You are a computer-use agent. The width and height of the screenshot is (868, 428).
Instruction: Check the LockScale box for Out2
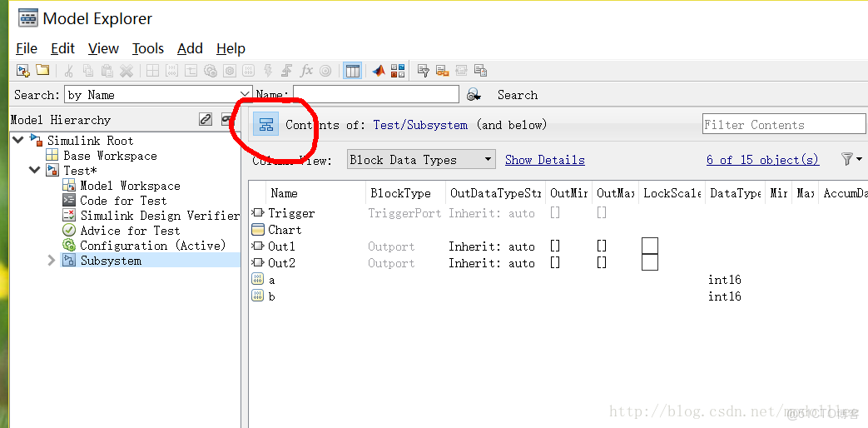click(x=650, y=262)
